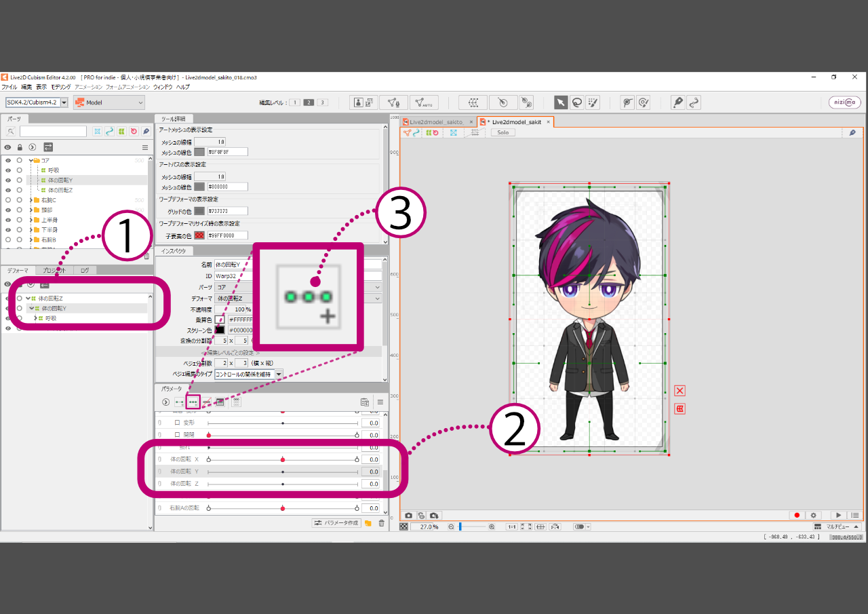
Task: Select the Lasso selection tool
Action: click(577, 102)
